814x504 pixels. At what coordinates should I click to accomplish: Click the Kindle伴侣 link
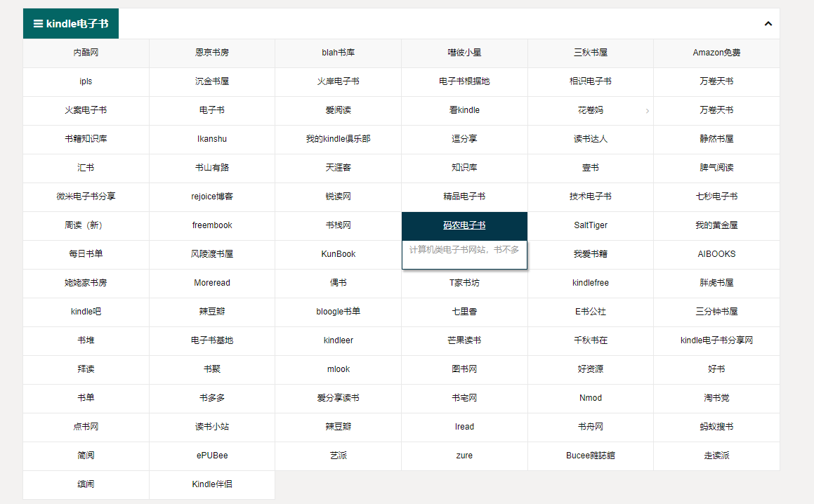pyautogui.click(x=211, y=484)
